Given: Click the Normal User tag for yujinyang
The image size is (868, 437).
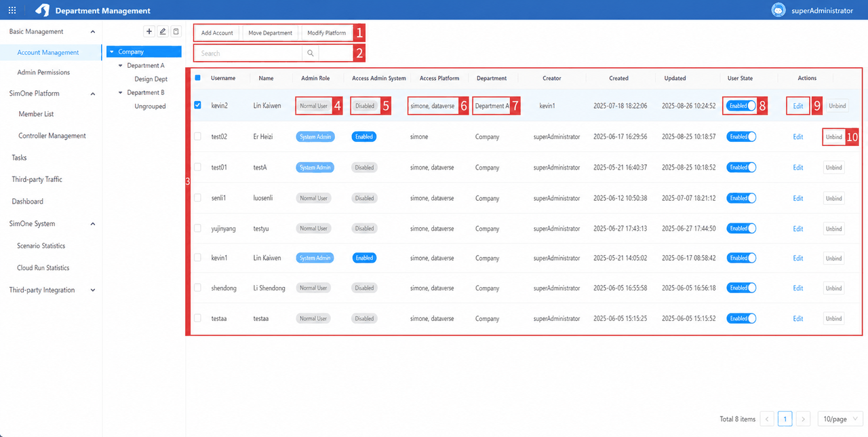Looking at the screenshot, I should click(x=313, y=228).
